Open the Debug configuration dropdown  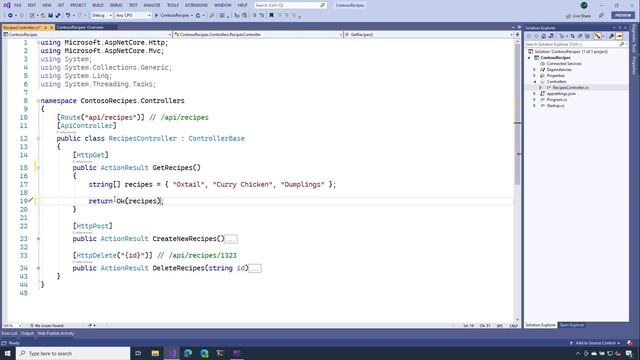pyautogui.click(x=102, y=16)
